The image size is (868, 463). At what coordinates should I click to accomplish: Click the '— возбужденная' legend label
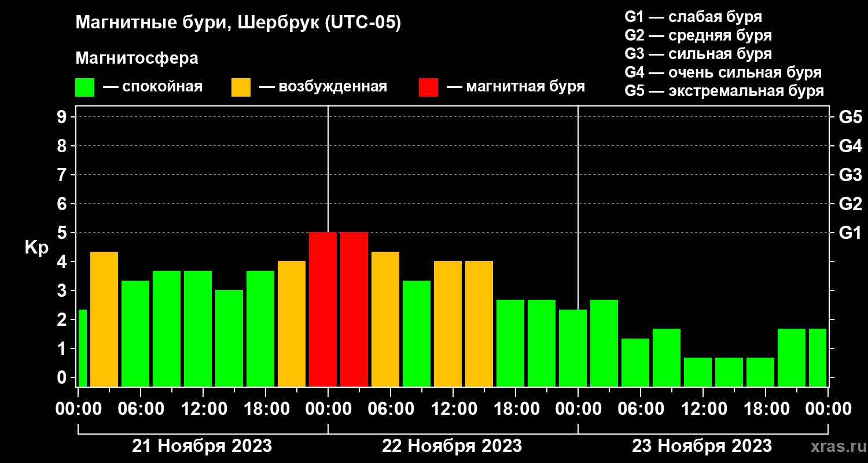click(x=323, y=87)
